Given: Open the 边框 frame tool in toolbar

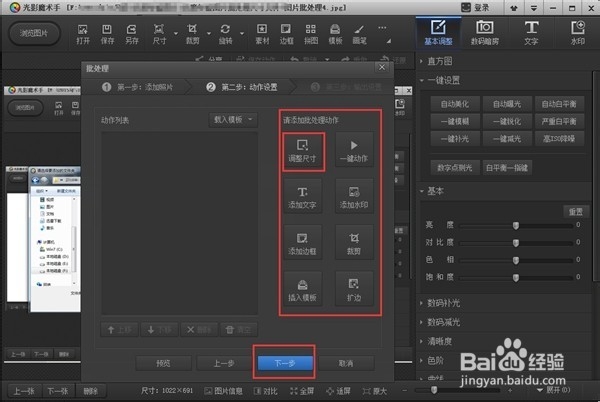Looking at the screenshot, I should 286,34.
